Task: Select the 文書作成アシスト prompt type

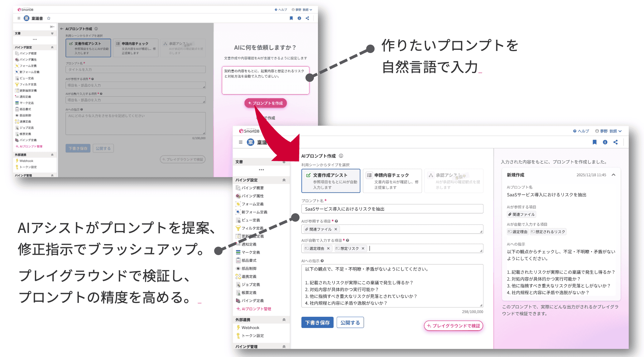Action: coord(330,181)
